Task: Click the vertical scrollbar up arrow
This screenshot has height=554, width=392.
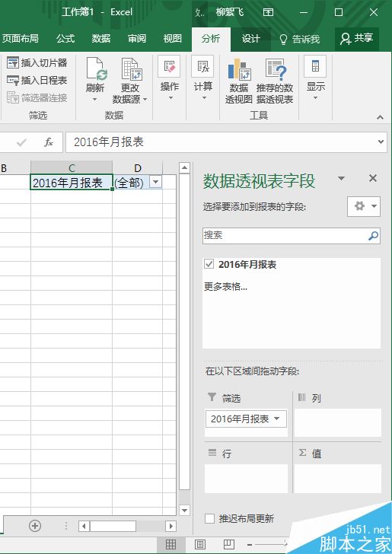Action: pos(185,168)
